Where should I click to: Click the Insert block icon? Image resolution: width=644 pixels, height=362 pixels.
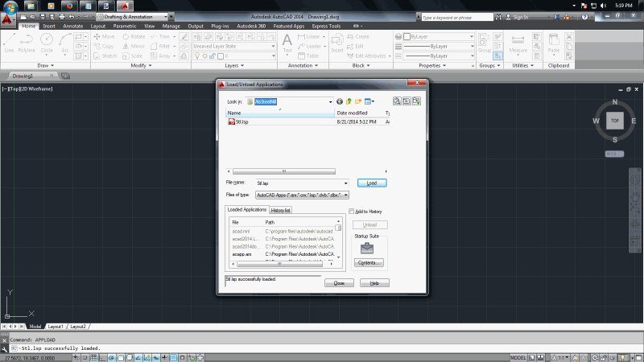336,43
